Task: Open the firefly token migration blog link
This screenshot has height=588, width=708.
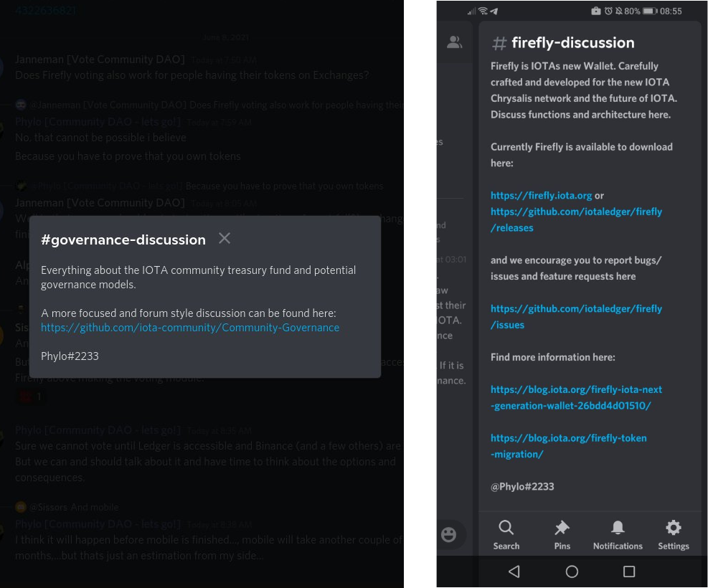Action: tap(568, 446)
